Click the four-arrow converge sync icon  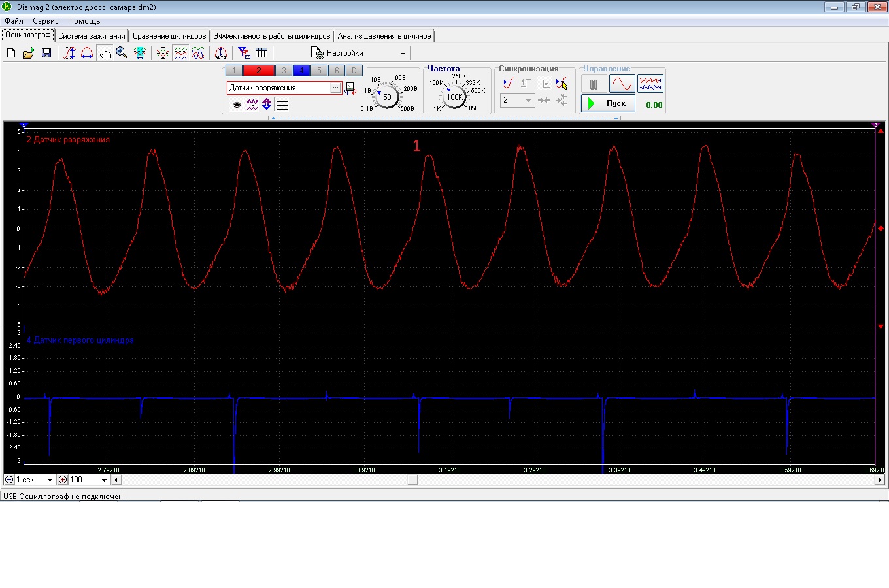562,100
